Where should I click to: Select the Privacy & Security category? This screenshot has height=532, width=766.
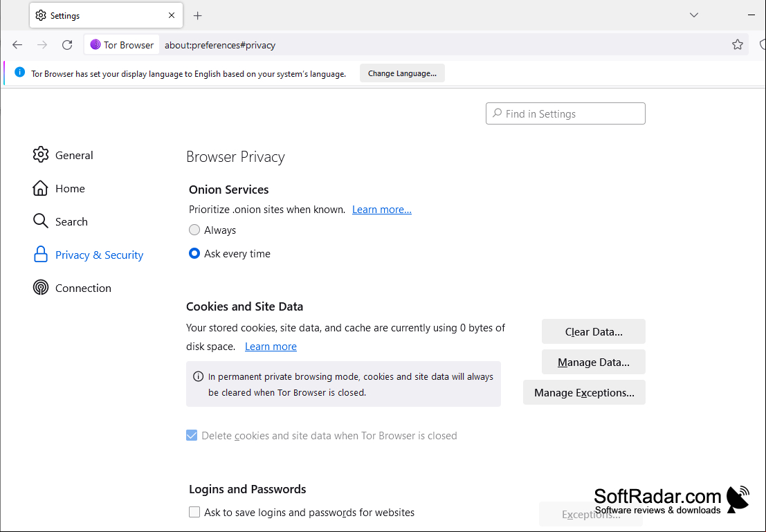click(x=89, y=255)
